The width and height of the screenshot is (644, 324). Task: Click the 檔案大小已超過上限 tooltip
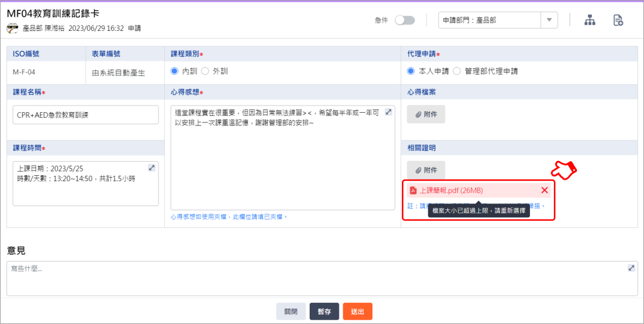tap(479, 212)
